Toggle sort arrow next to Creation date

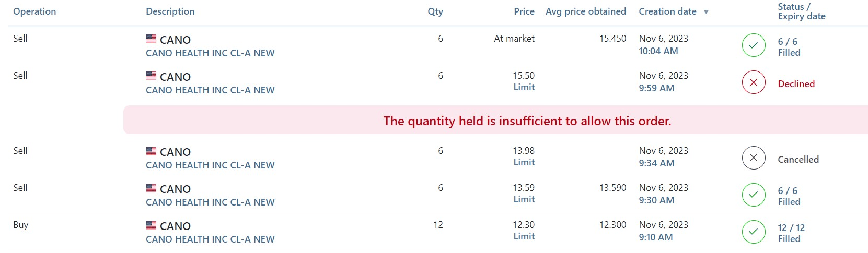pos(706,12)
